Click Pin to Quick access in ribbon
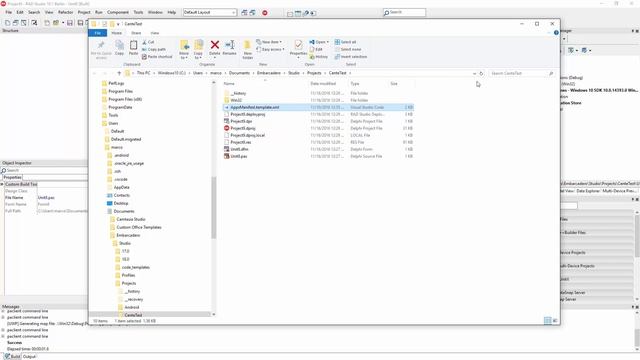640x360 pixels. click(x=101, y=50)
